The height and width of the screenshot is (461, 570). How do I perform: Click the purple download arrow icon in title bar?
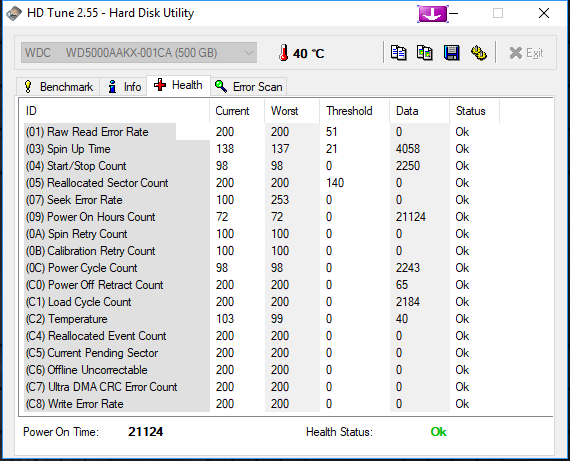pos(433,14)
